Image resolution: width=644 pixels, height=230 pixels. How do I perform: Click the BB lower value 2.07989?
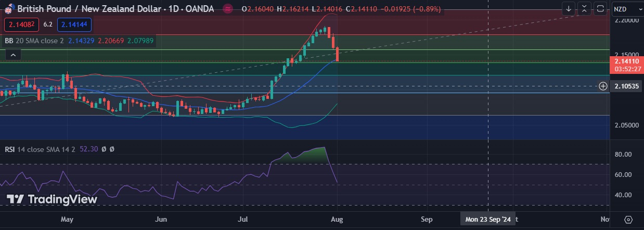coord(140,40)
